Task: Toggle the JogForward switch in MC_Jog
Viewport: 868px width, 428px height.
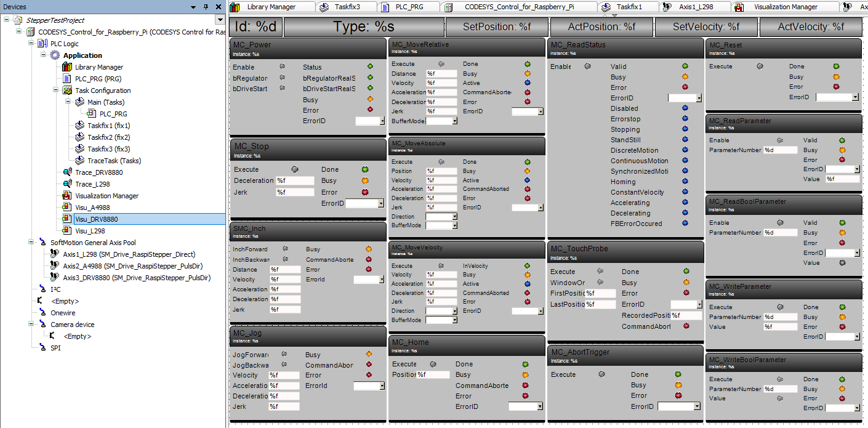Action: [284, 355]
